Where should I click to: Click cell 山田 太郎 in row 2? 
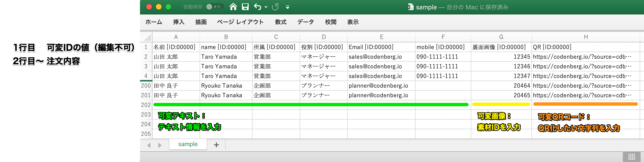tap(176, 57)
